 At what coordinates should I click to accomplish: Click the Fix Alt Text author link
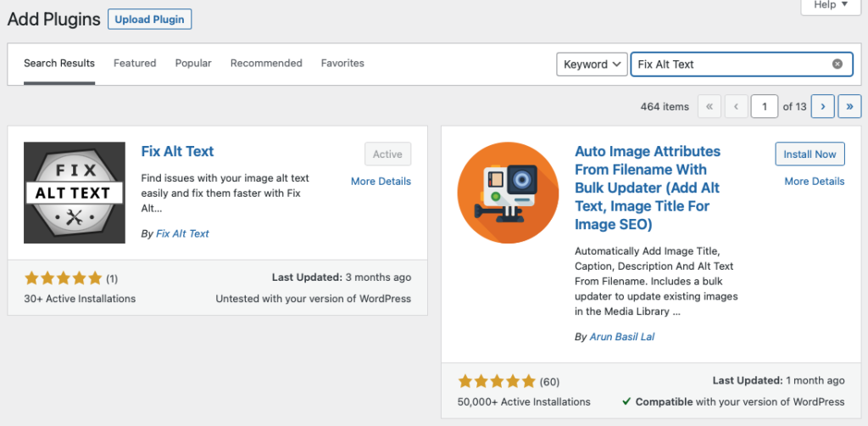182,233
